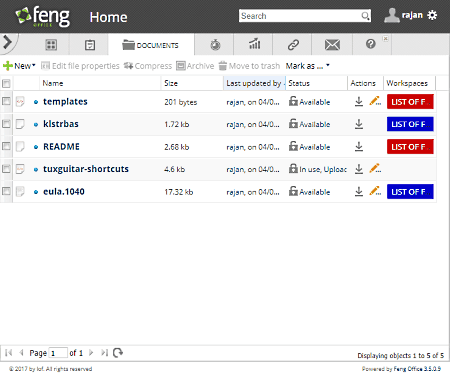
Task: Click the Feng Office 3.5.0.9 link
Action: (417, 369)
